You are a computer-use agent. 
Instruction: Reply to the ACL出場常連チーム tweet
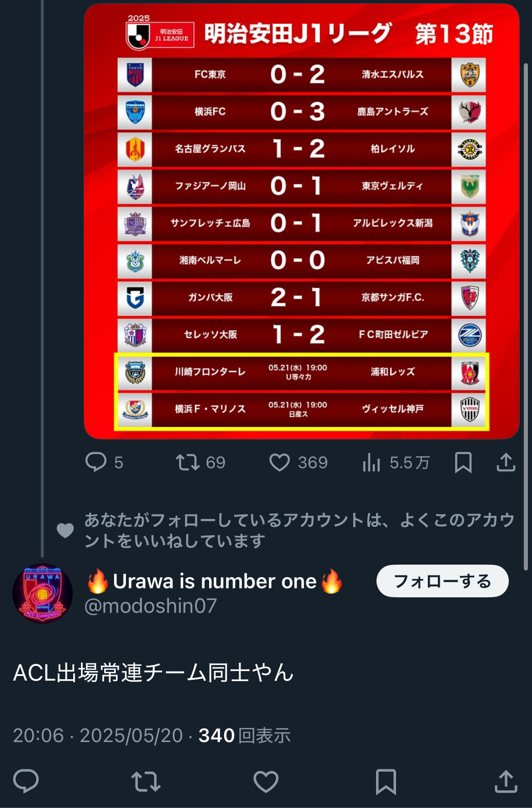click(x=26, y=781)
